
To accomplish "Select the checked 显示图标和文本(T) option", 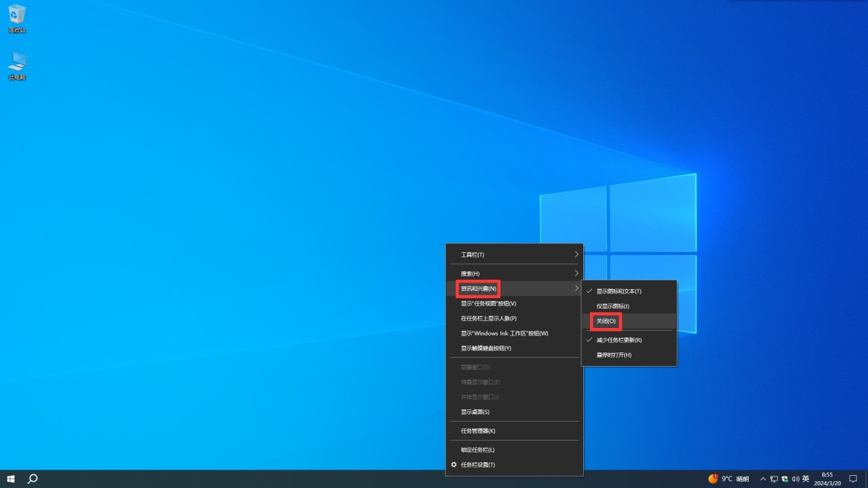I will click(629, 291).
